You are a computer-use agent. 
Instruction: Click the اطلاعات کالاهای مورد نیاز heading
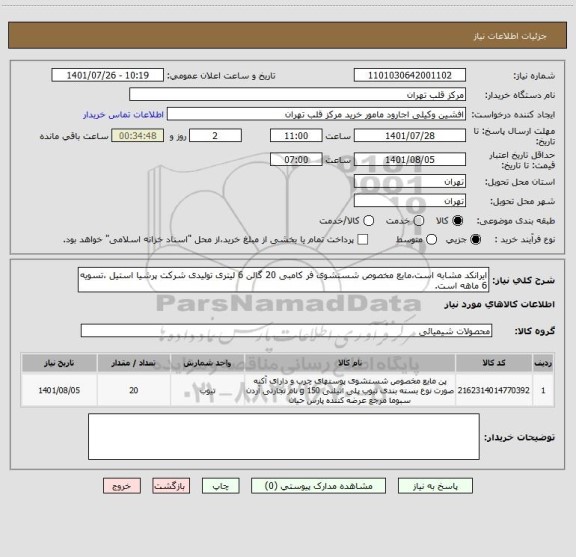point(500,304)
